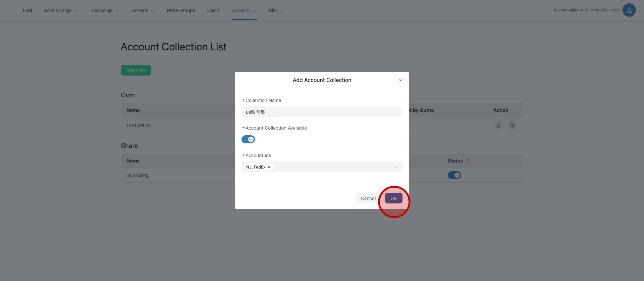Click the edit pencil icon for 123123123
The image size is (644, 281).
[x=498, y=126]
